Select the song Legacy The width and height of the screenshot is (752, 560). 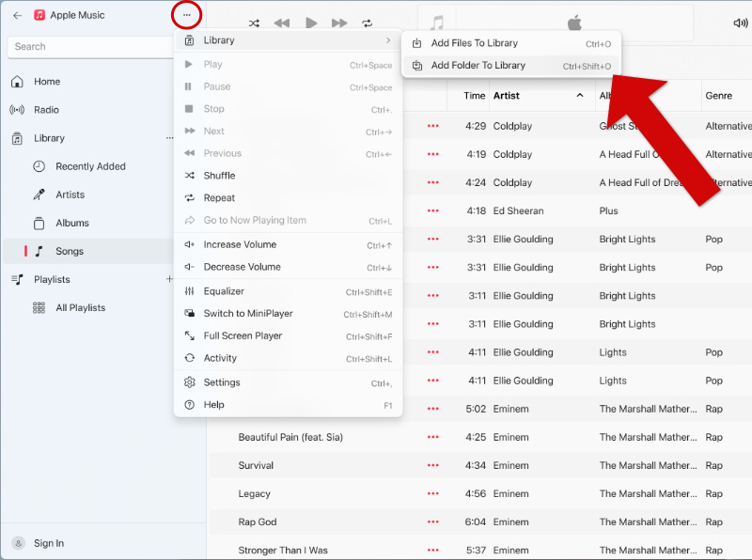254,494
